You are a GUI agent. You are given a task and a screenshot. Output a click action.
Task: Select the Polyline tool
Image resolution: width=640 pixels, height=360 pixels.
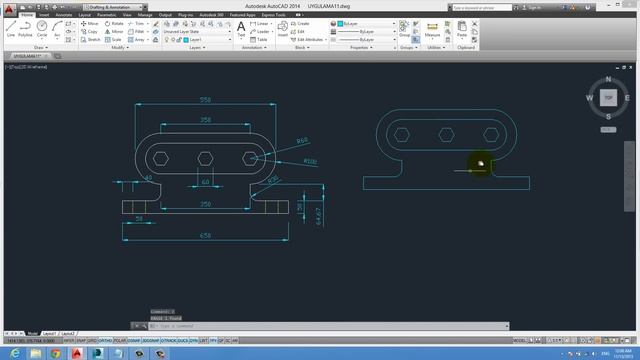25,29
